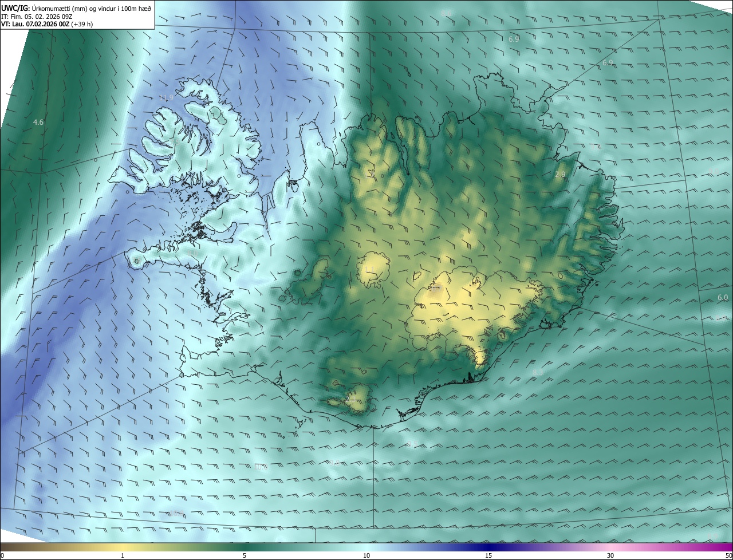Click the legend tick label 50

pos(728,555)
